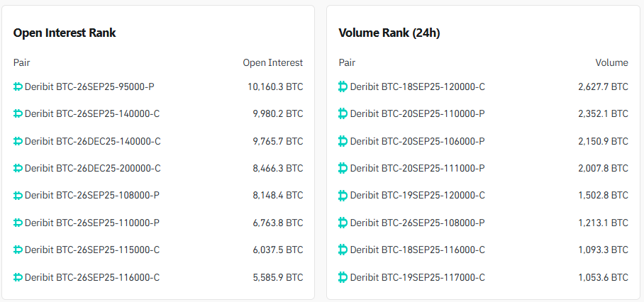
Task: Click Deribit icon beside BTC-26SEP25-115000-C
Action: pos(18,250)
